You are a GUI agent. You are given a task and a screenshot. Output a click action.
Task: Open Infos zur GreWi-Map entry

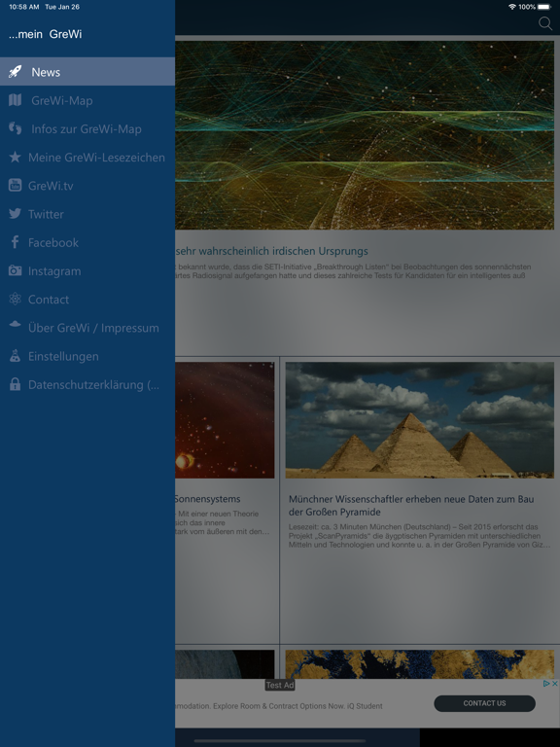[x=87, y=128]
